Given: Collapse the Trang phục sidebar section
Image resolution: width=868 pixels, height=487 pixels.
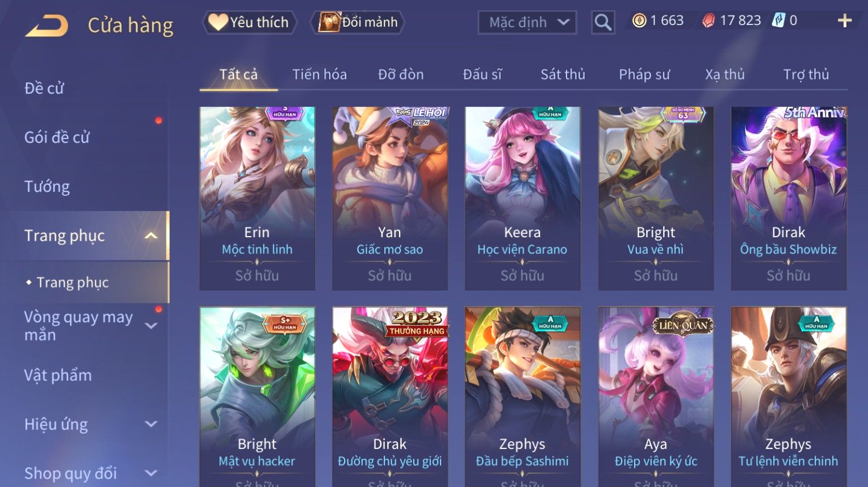Looking at the screenshot, I should point(151,236).
